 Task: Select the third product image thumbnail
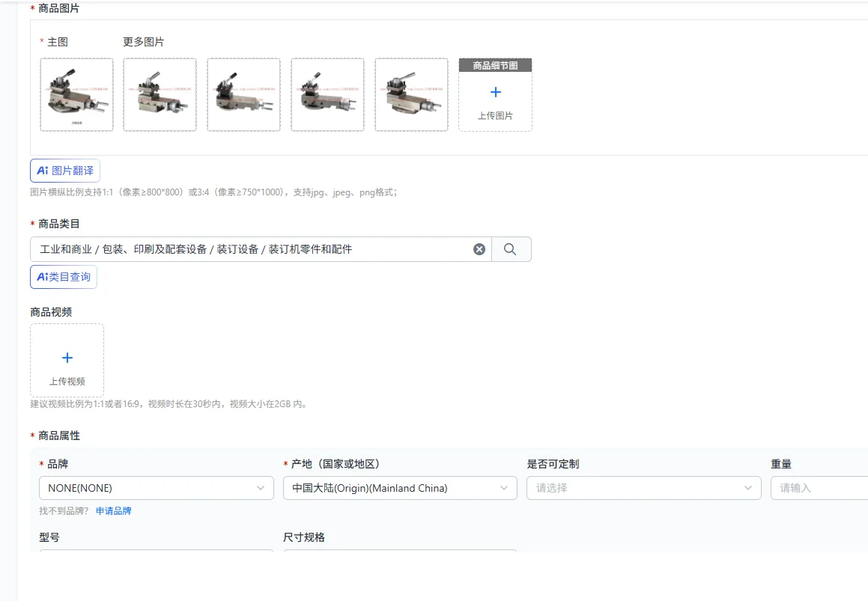pos(243,94)
